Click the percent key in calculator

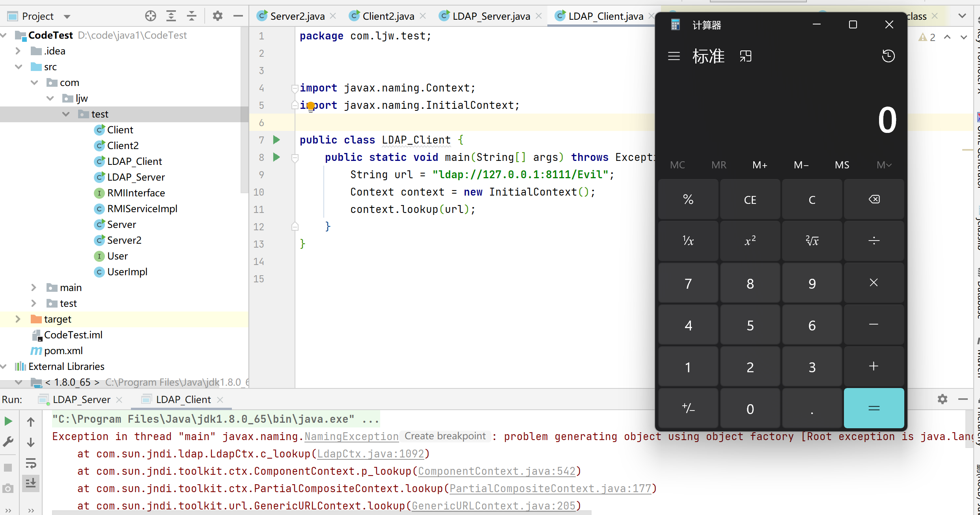click(688, 200)
